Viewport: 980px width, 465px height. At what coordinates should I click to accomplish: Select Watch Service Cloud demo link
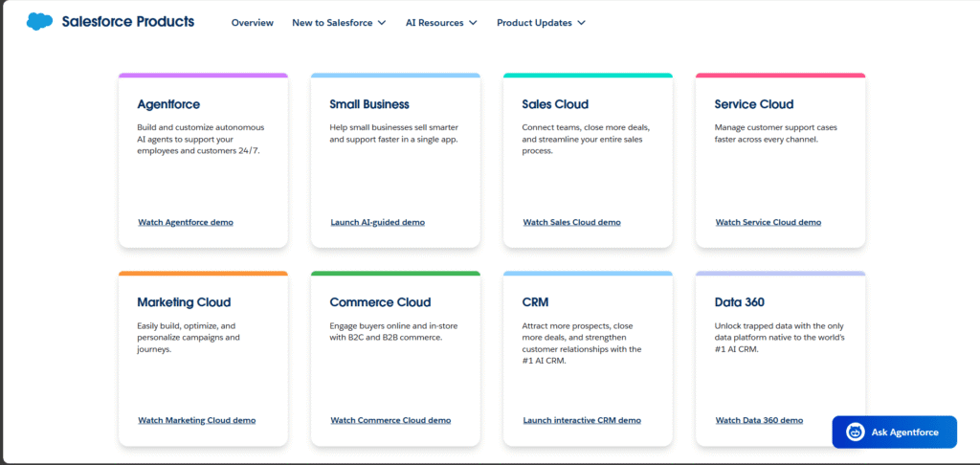point(768,222)
